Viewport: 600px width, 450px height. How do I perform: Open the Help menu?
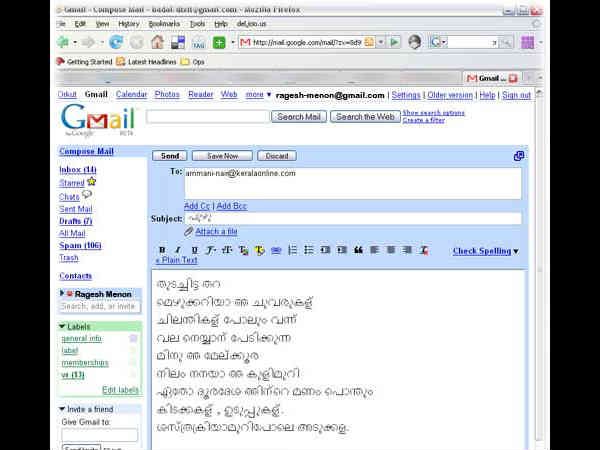click(221, 24)
